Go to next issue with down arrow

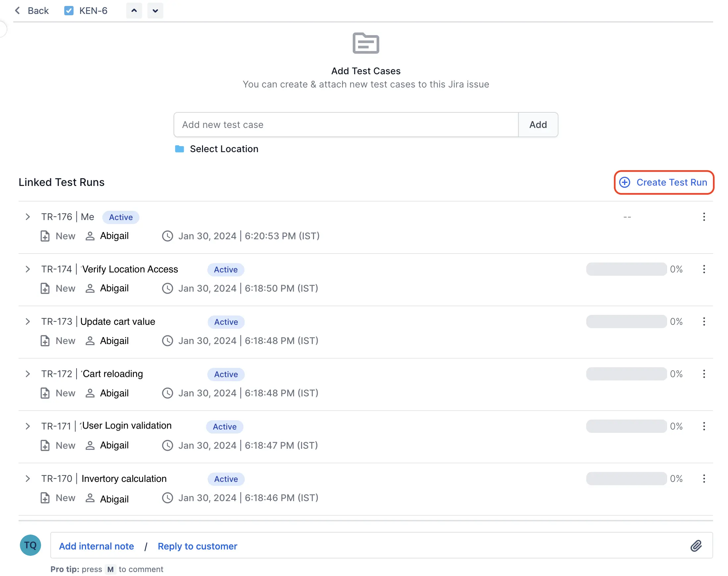pyautogui.click(x=155, y=11)
